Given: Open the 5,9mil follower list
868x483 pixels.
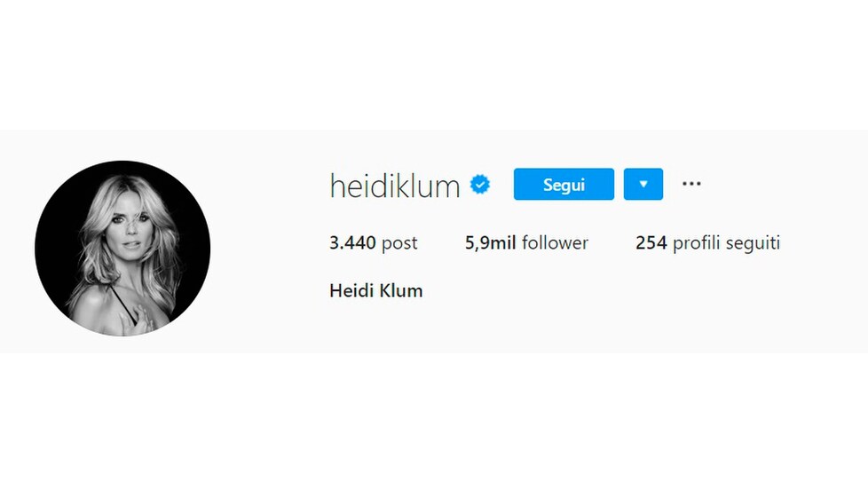Looking at the screenshot, I should pos(526,242).
